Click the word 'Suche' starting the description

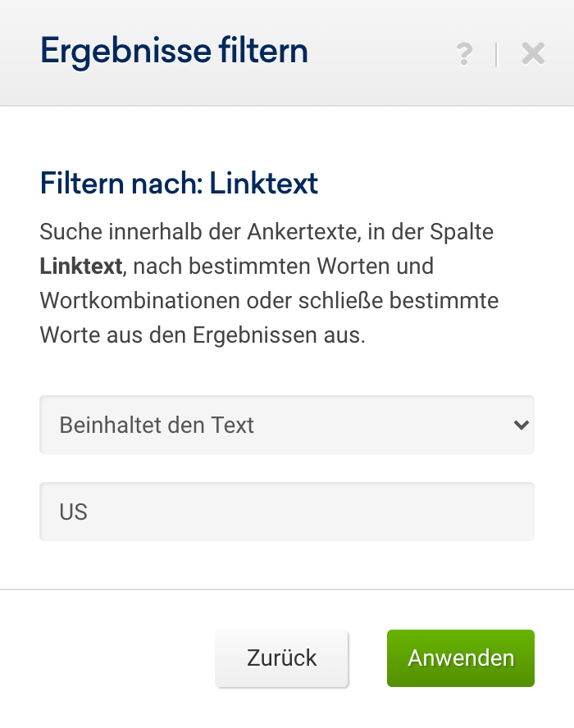[67, 232]
